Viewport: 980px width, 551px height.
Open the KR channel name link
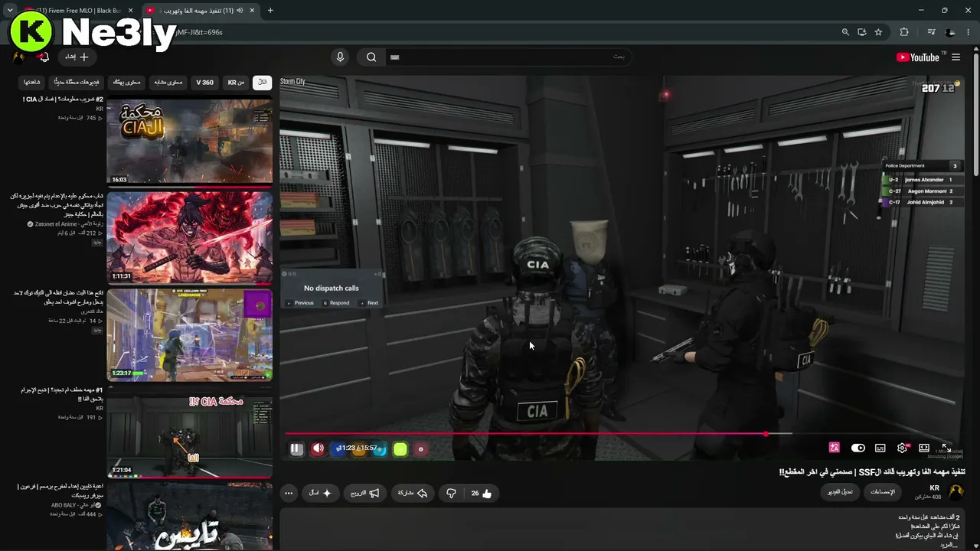(x=934, y=488)
